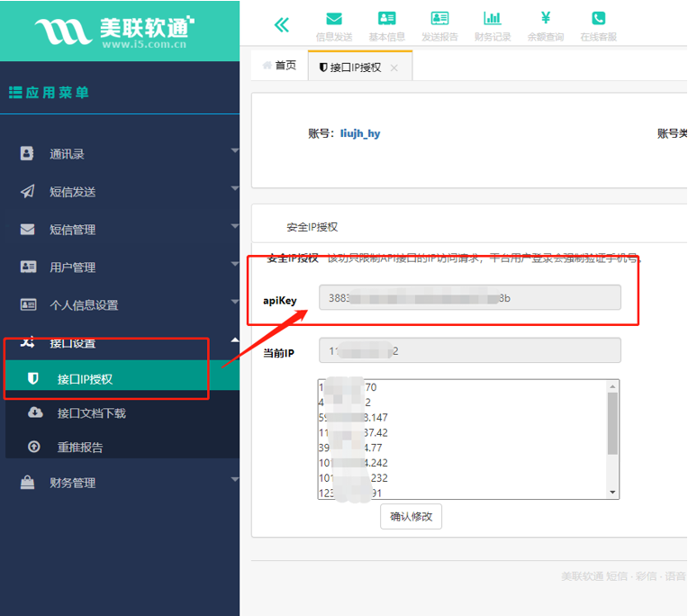The image size is (688, 616).
Task: Click the 短信管理 envelope icon
Action: [27, 229]
